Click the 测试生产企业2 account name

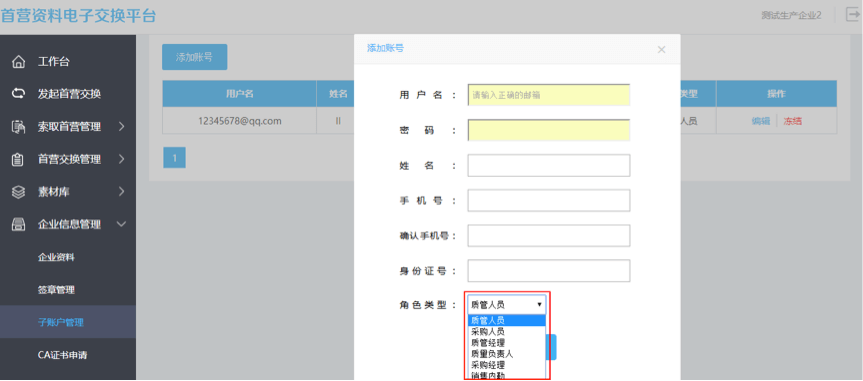pyautogui.click(x=791, y=15)
